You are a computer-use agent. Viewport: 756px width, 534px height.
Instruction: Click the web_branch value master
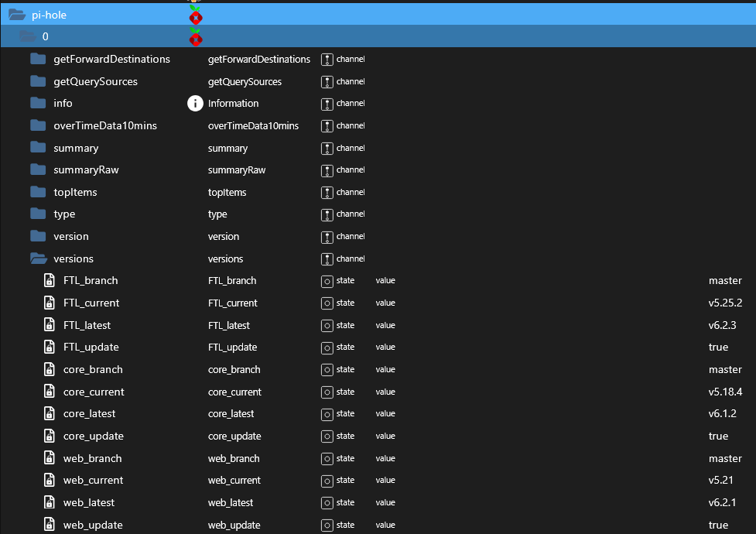(x=725, y=458)
